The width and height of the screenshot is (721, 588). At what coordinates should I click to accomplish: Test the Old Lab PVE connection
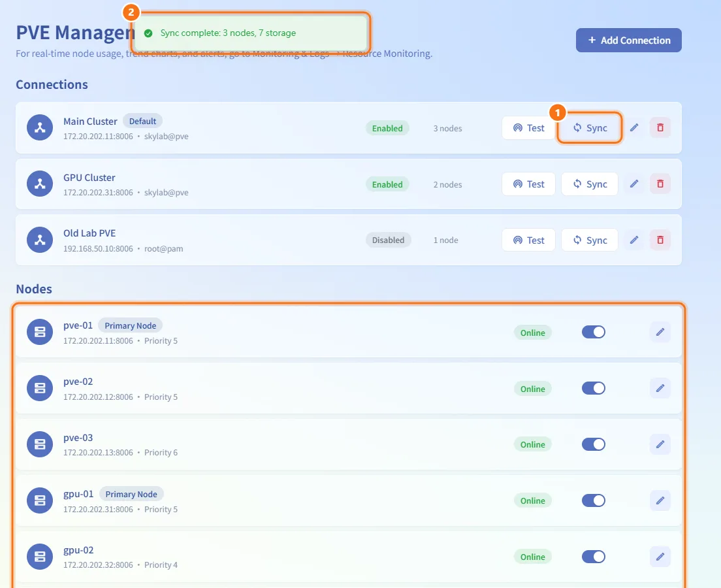point(528,240)
